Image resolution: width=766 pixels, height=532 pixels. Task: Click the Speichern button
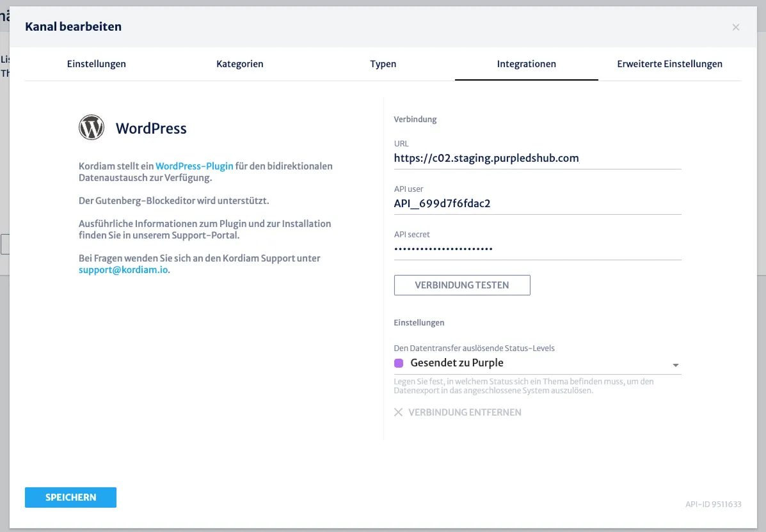pos(70,497)
